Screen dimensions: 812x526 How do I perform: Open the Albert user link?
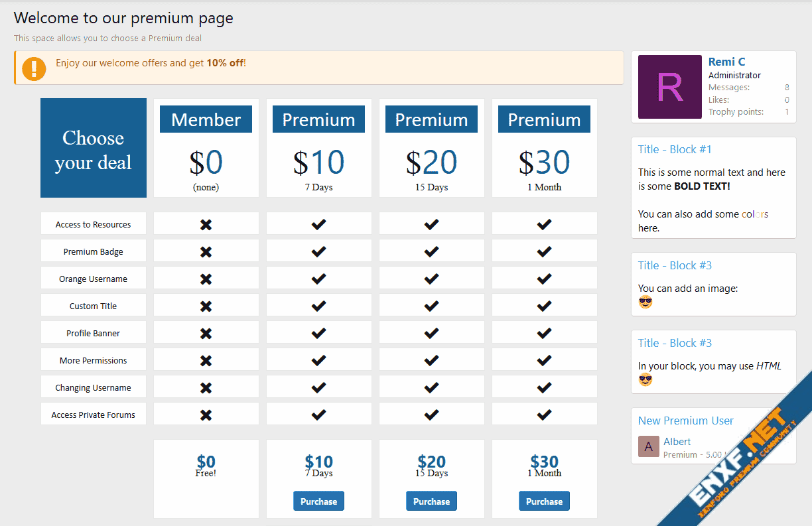tap(677, 442)
